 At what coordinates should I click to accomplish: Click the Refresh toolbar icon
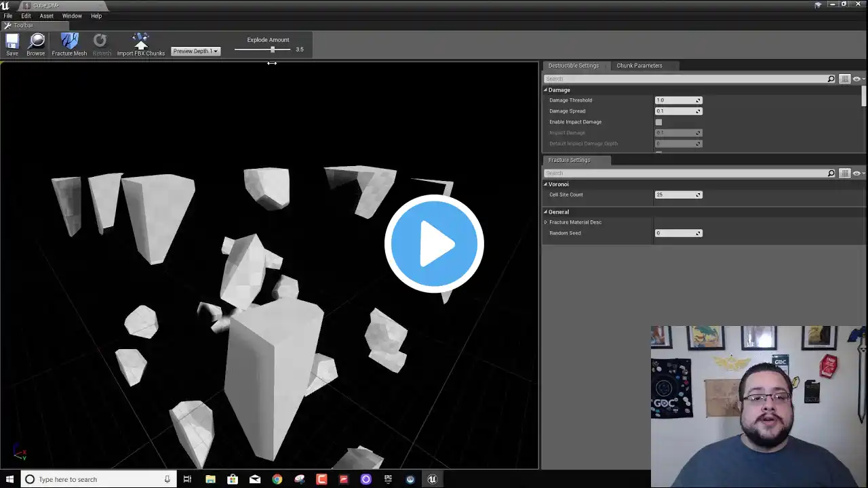tap(101, 43)
